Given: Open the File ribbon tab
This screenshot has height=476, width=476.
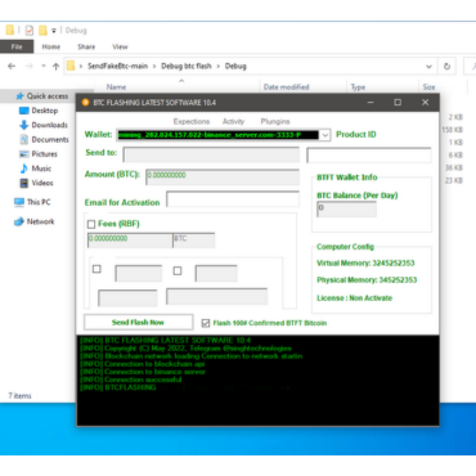Looking at the screenshot, I should tap(17, 47).
